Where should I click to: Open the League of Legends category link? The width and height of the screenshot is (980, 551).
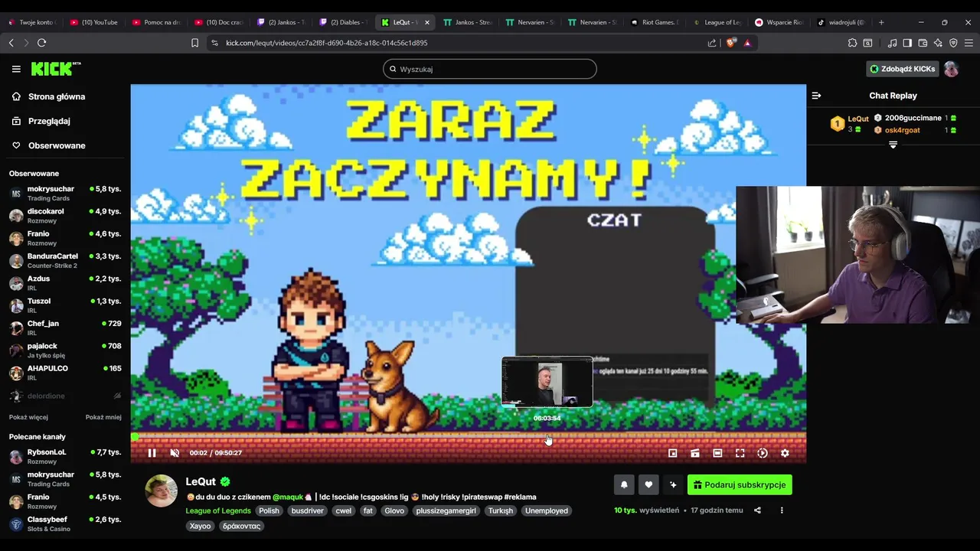pyautogui.click(x=218, y=510)
